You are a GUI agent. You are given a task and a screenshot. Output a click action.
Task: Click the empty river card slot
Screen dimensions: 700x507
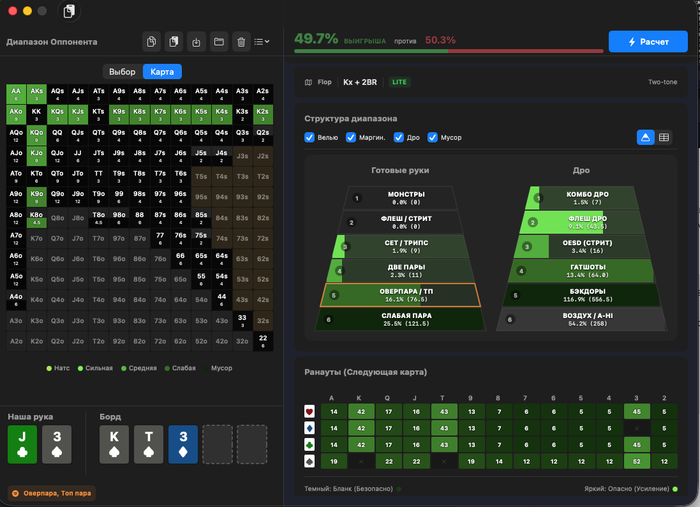(x=252, y=444)
